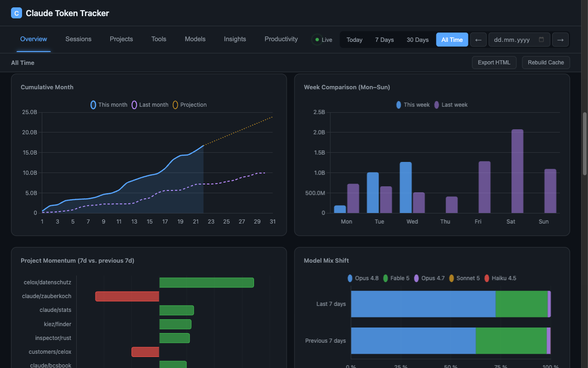Click the Wednesday this week bar
The image size is (588, 368).
coord(406,188)
